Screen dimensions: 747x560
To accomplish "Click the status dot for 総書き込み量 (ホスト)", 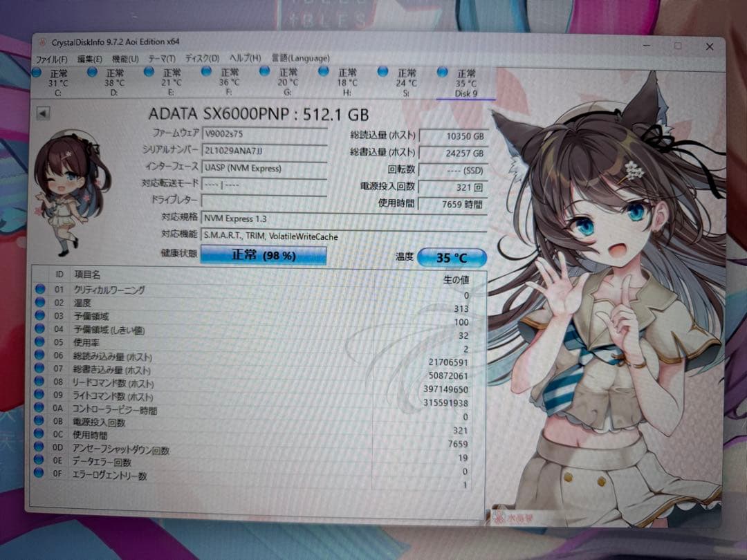I will [39, 368].
